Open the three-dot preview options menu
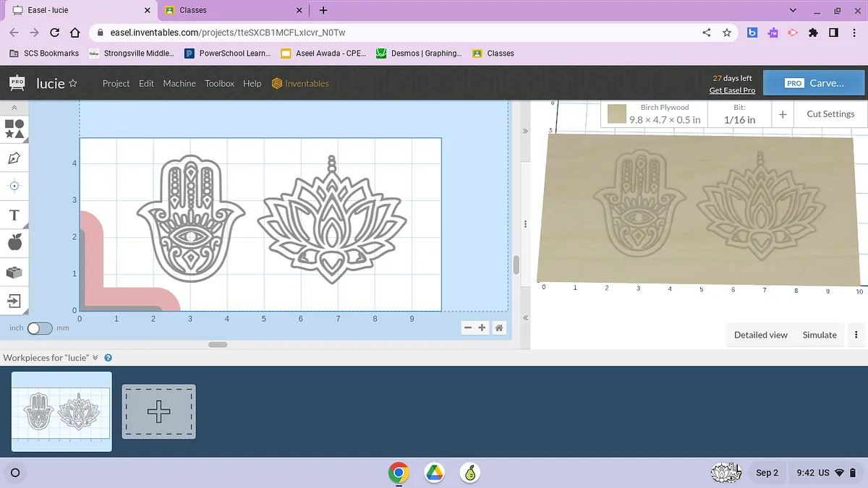 pos(856,335)
